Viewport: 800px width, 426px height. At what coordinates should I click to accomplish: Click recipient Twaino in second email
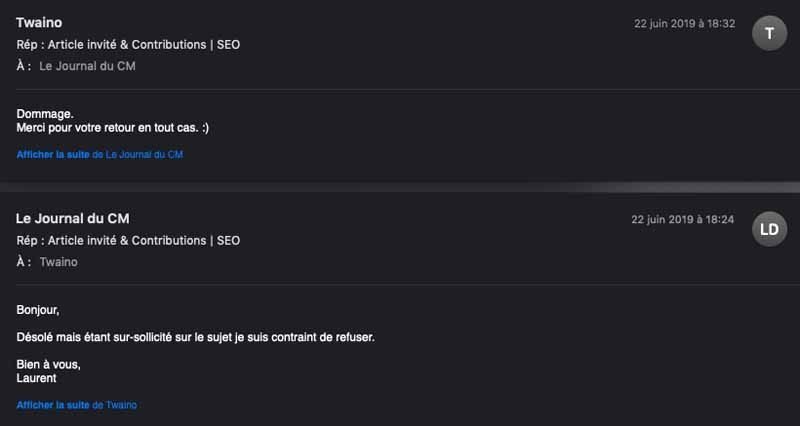[59, 262]
